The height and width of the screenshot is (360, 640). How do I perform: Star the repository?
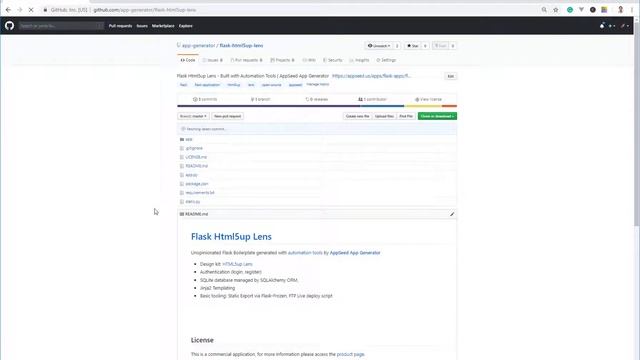tap(413, 46)
